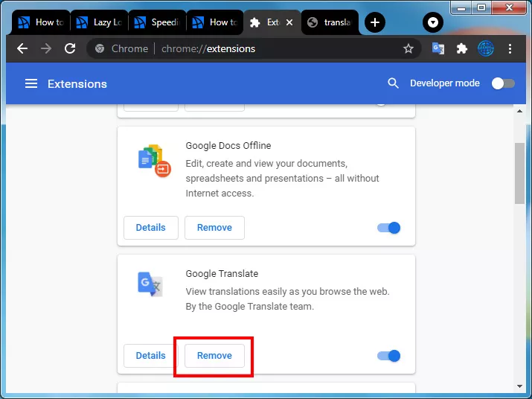Disable the Google Translate extension
The image size is (532, 399).
click(389, 356)
